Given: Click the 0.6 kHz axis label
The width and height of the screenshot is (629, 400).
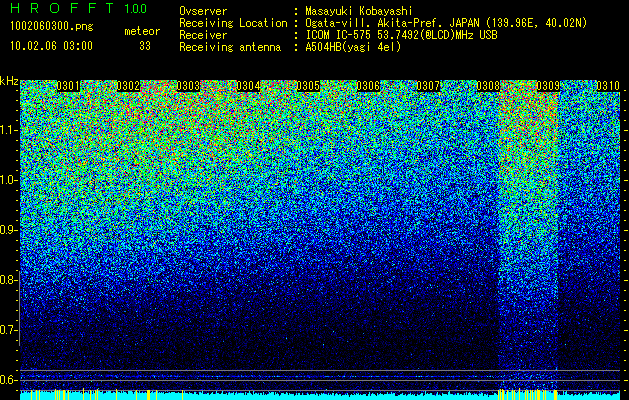Looking at the screenshot, I should click(x=9, y=380).
